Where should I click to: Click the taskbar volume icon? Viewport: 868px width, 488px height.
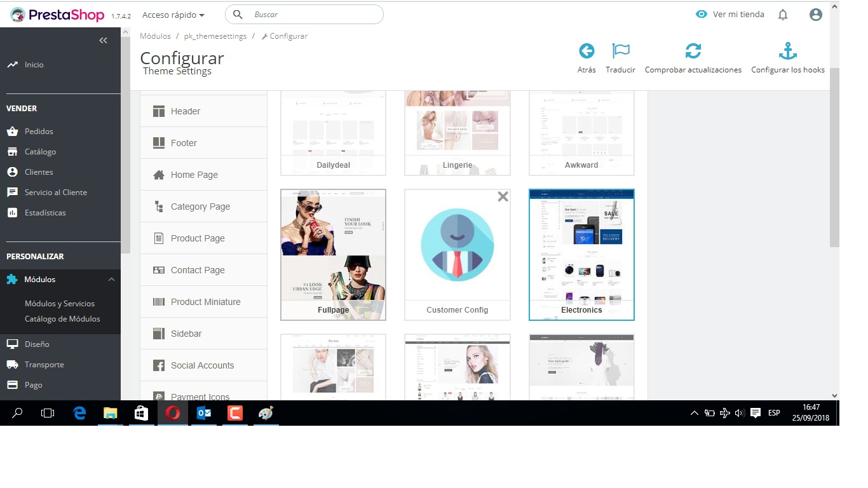740,413
